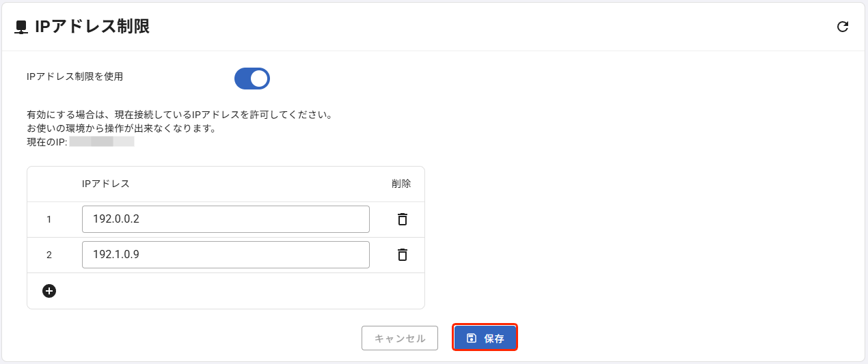This screenshot has height=364, width=868.
Task: Delete the 192.0.0.2 IP address row
Action: click(403, 219)
